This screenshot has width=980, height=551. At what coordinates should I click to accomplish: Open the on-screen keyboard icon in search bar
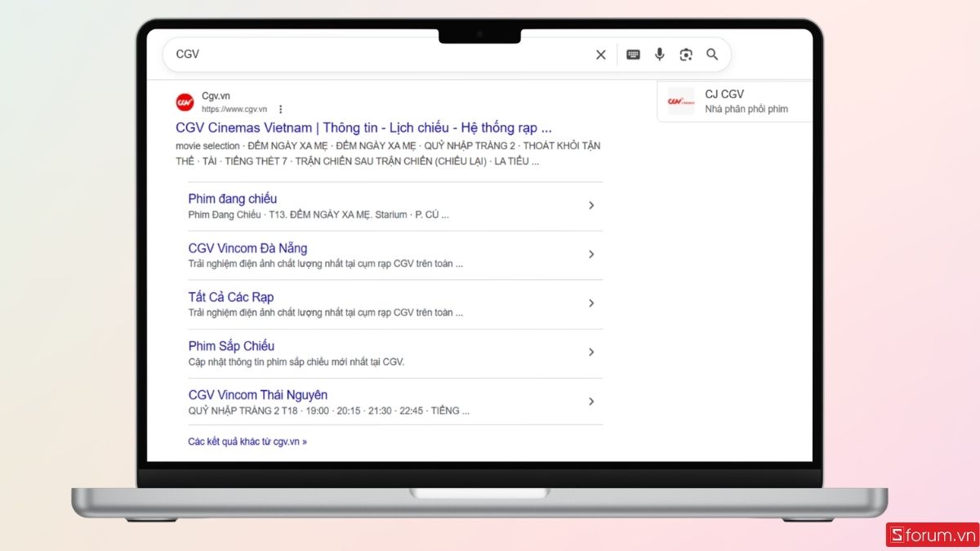point(632,54)
